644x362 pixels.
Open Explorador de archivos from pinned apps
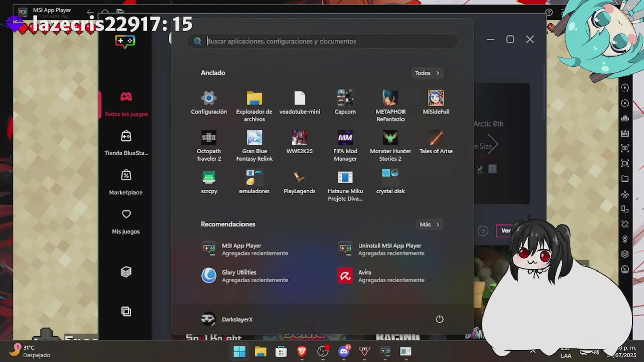254,106
